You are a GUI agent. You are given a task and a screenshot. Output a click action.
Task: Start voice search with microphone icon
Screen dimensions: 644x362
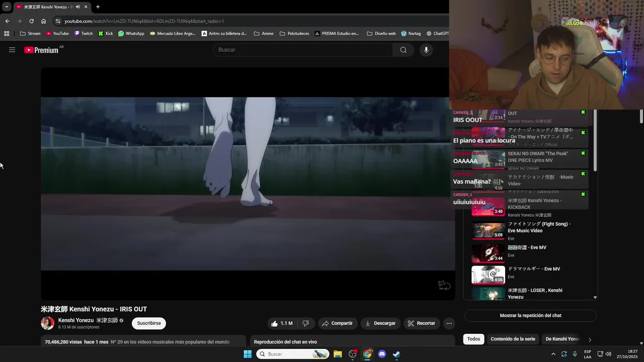(426, 50)
